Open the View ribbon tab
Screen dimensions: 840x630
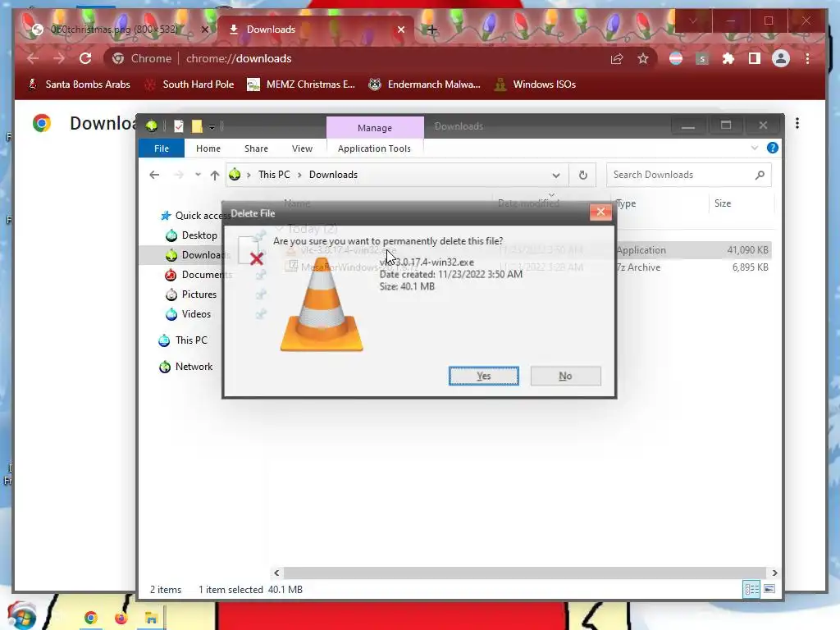click(302, 148)
